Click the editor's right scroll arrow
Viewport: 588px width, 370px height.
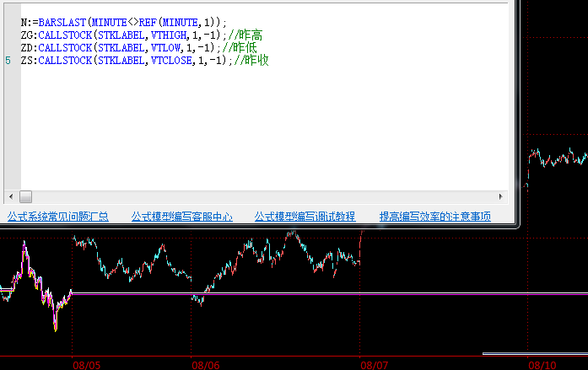click(x=500, y=196)
